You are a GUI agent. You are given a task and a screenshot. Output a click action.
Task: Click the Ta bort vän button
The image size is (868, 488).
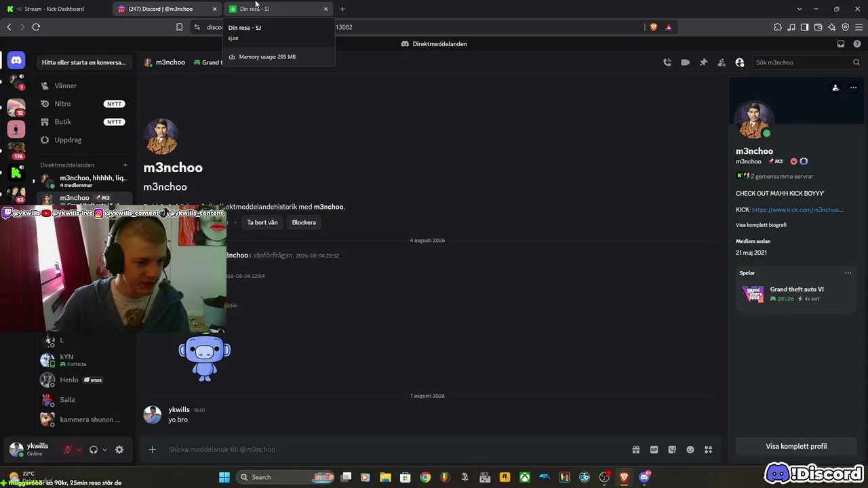pos(262,222)
